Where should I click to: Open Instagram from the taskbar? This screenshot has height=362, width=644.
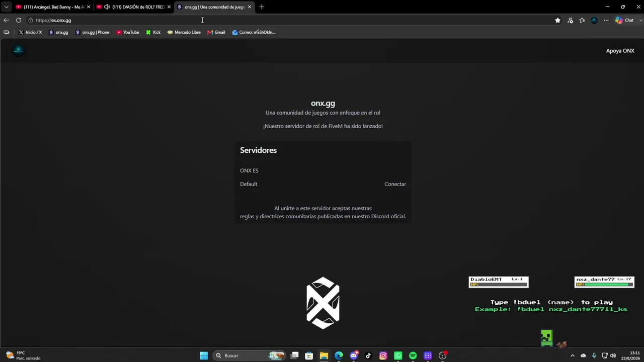pos(383,355)
